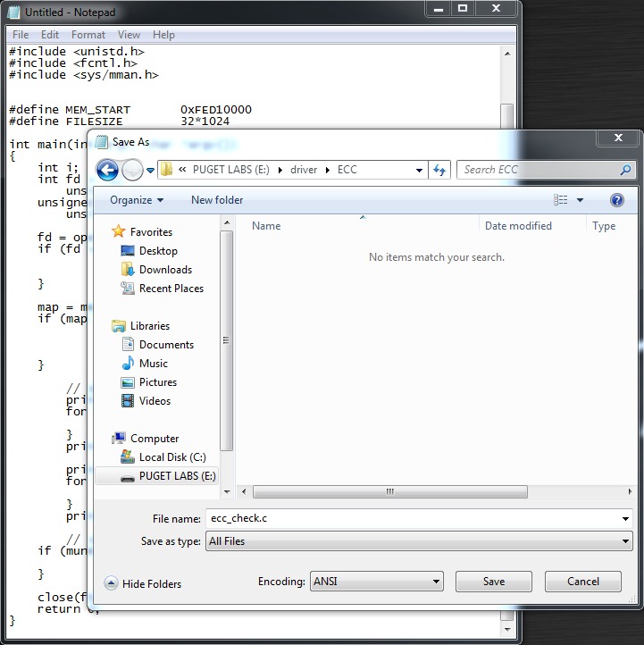Open Recent Places in Favorites
This screenshot has height=645, width=644.
(x=171, y=289)
